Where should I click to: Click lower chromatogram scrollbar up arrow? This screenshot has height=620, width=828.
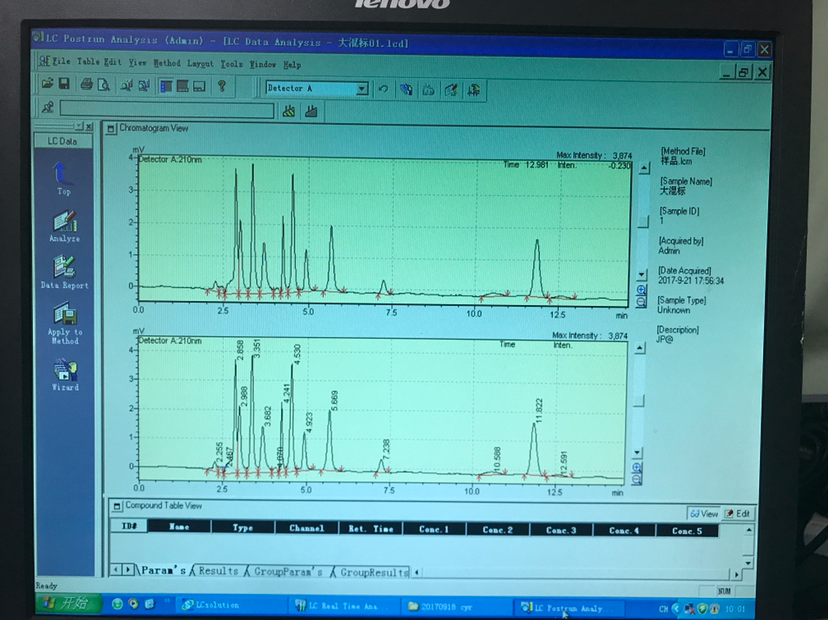click(x=639, y=348)
